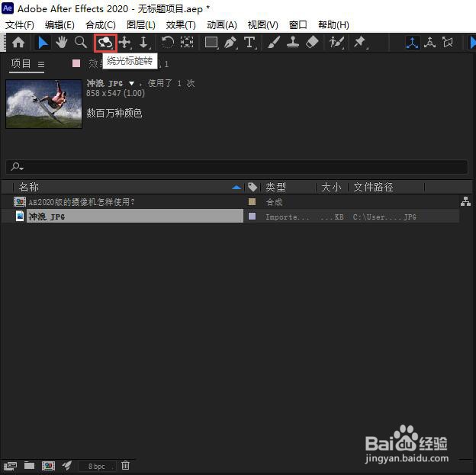The width and height of the screenshot is (476, 475).
Task: Select the Selection arrow tool
Action: (x=43, y=43)
